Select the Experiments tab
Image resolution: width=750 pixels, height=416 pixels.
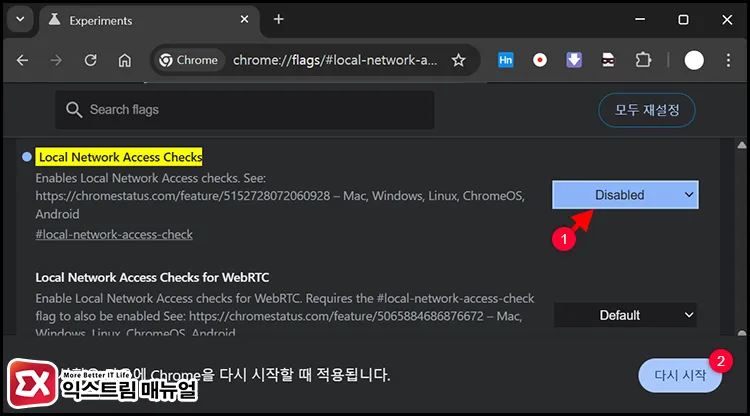149,20
